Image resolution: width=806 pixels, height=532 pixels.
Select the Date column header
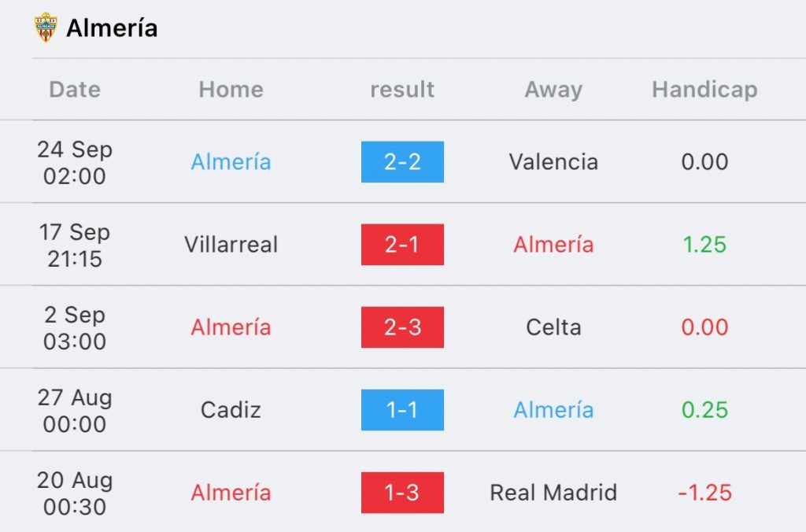[x=75, y=90]
